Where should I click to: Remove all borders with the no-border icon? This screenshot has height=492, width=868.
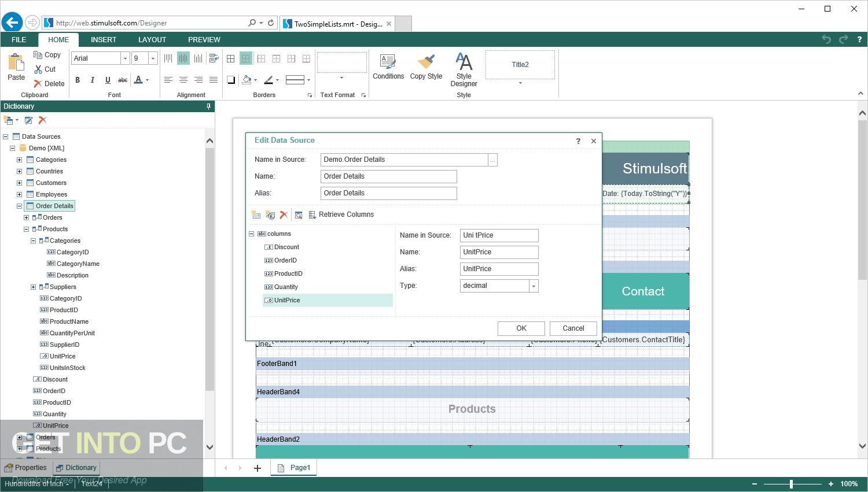[246, 58]
